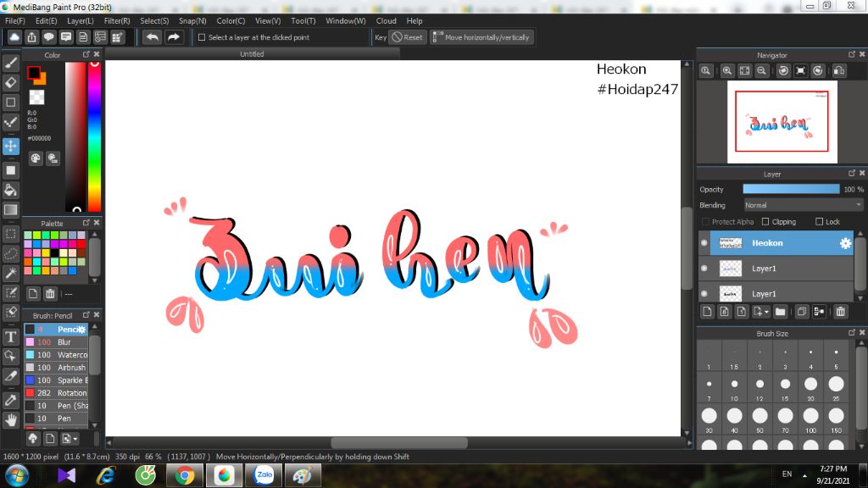Select the Airbrush brush
The image size is (868, 488).
(56, 368)
